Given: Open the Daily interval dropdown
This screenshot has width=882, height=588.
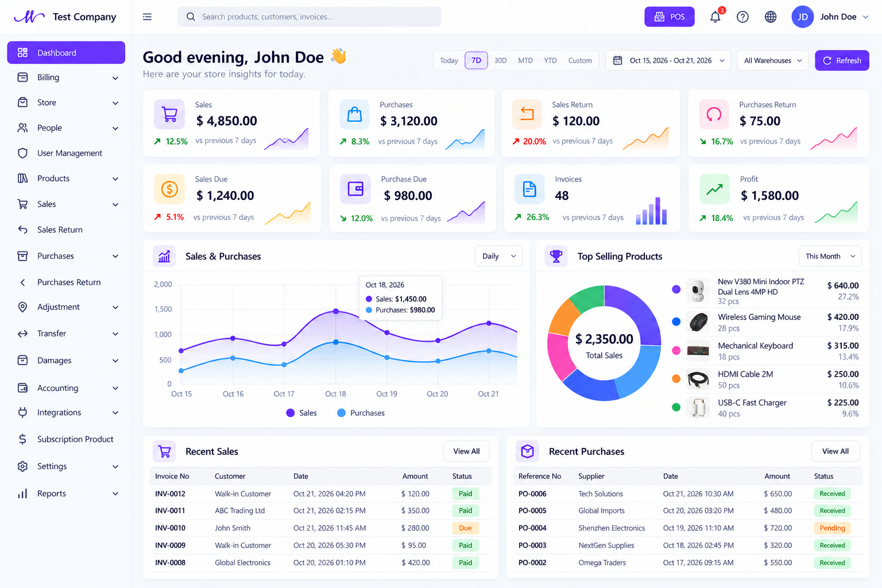Looking at the screenshot, I should [498, 256].
